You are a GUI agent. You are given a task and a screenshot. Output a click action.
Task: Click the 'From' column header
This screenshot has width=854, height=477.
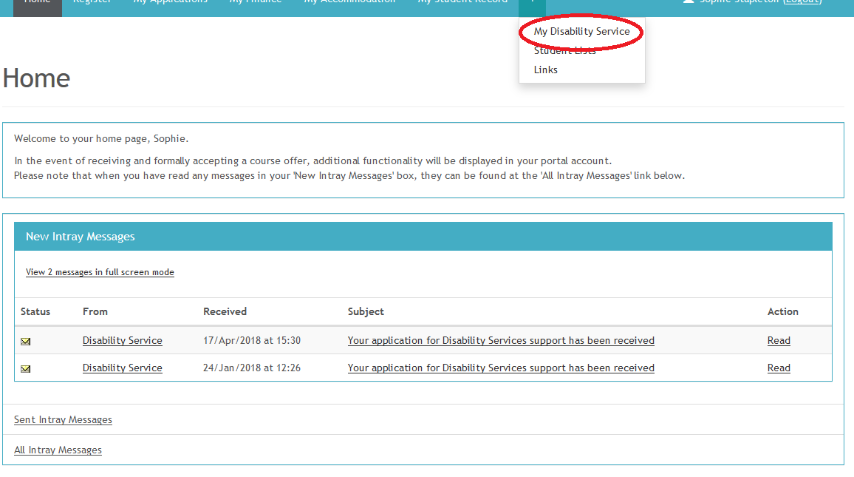[95, 311]
